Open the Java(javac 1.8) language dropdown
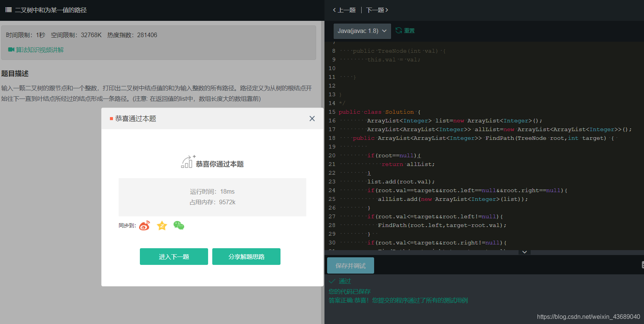 pyautogui.click(x=362, y=31)
